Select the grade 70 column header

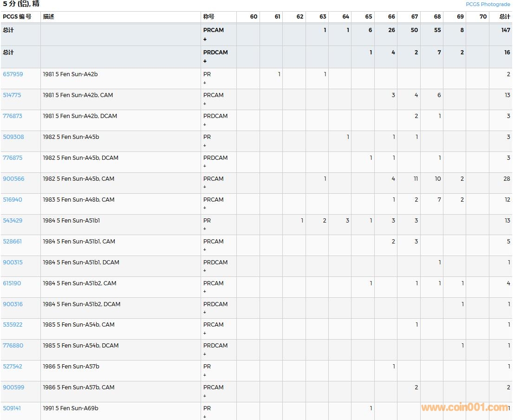483,17
